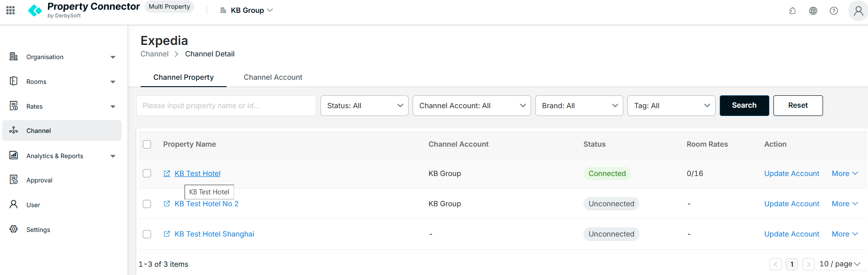
Task: Go to next page arrow
Action: [x=808, y=264]
